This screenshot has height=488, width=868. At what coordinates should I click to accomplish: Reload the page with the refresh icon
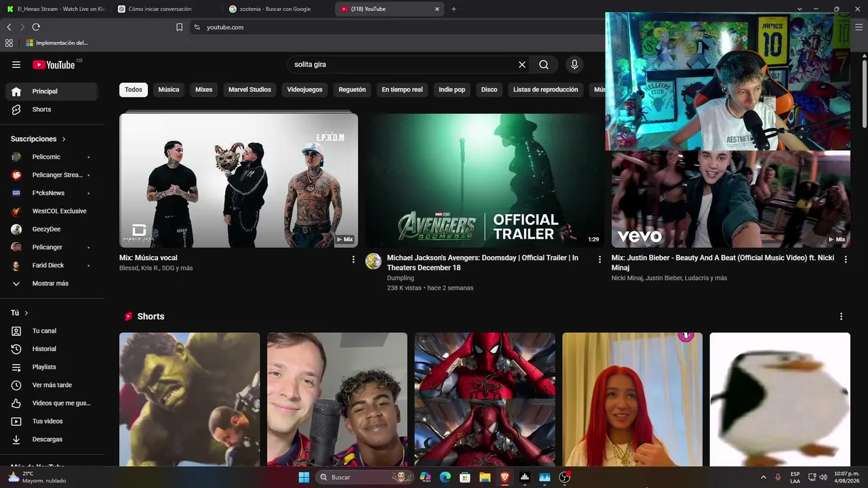click(36, 27)
